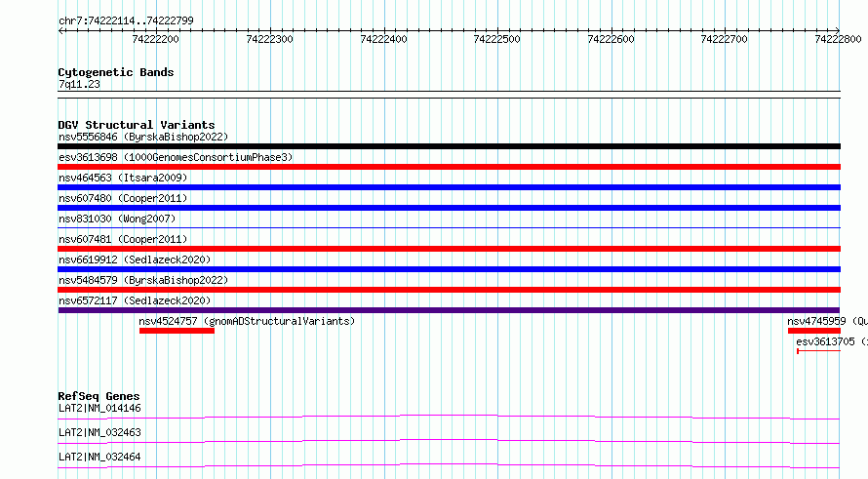Viewport: 868px width, 479px height.
Task: Click the 74222600 ruler position label
Action: click(x=612, y=39)
